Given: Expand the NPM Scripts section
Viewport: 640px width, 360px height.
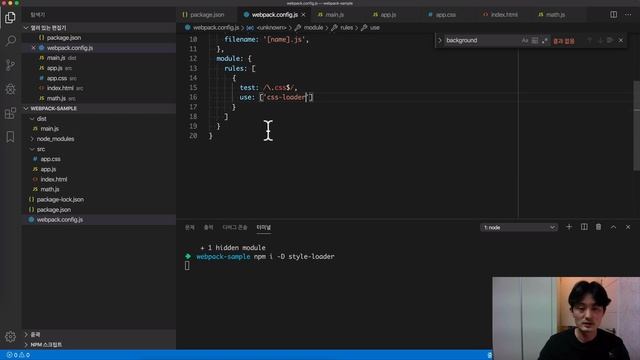Looking at the screenshot, I should [26, 344].
